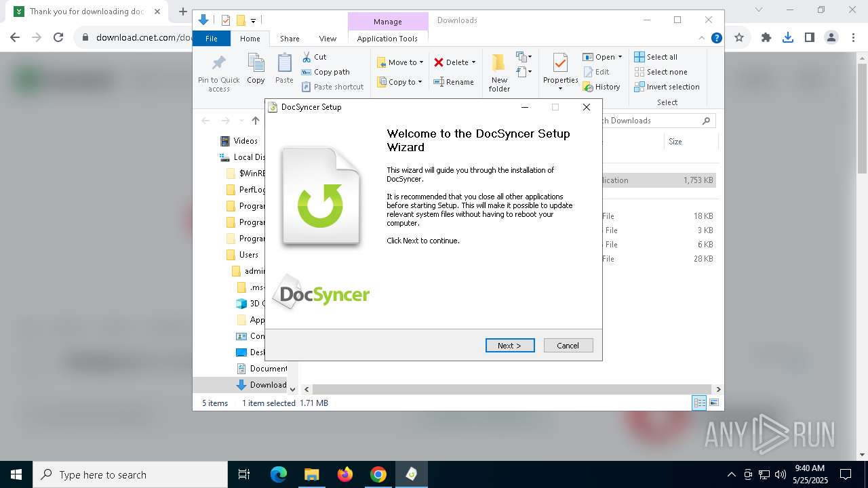Screen dimensions: 868x488
Task: Cancel the DocSyncer Setup wizard
Action: [x=568, y=346]
